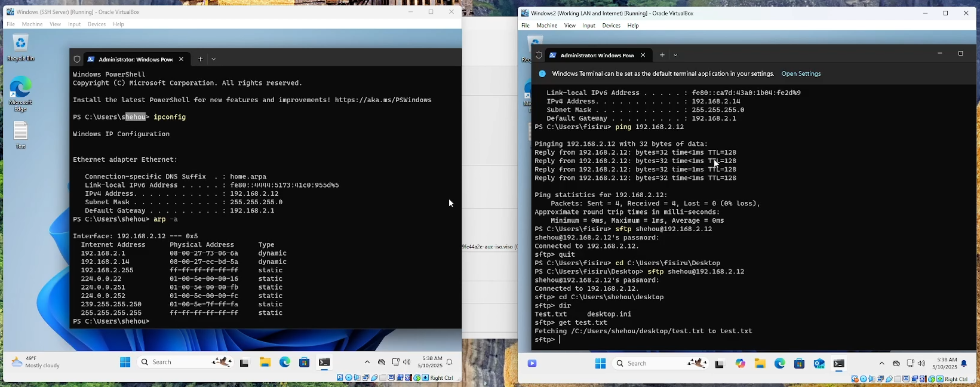Close the PowerShell tab in Windows2 terminal

coord(643,55)
